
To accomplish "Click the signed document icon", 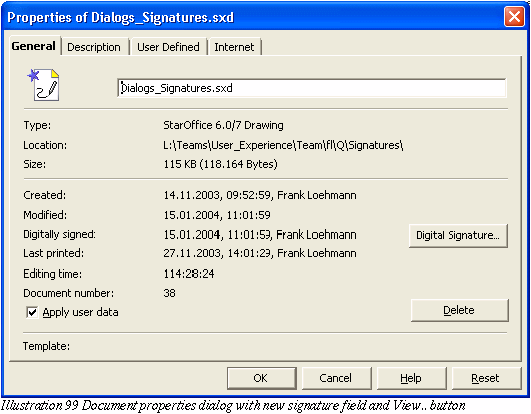I will (x=43, y=85).
